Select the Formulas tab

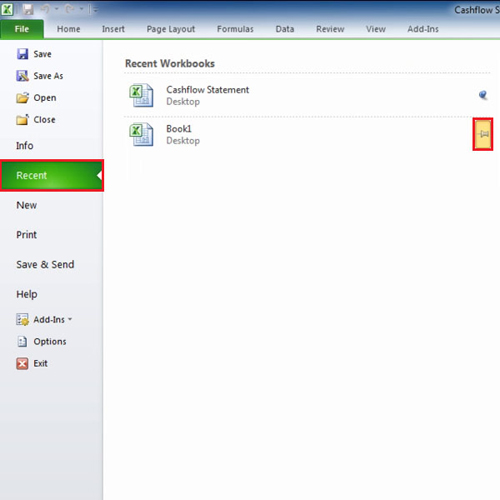(x=235, y=29)
